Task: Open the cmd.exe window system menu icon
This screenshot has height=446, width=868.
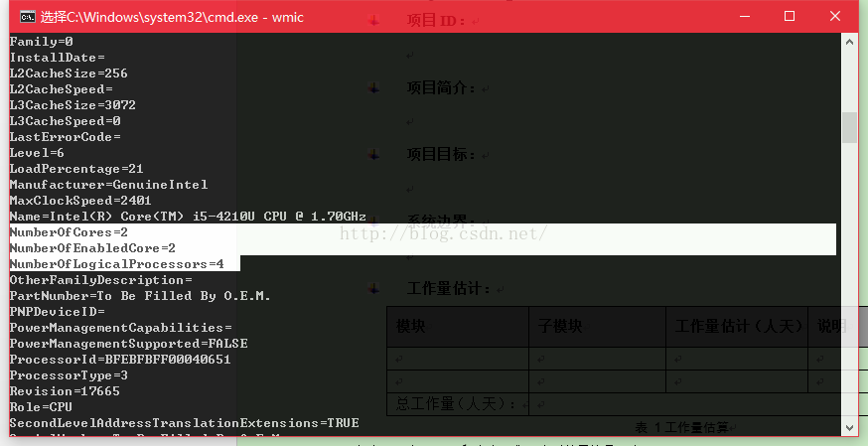Action: [x=28, y=17]
